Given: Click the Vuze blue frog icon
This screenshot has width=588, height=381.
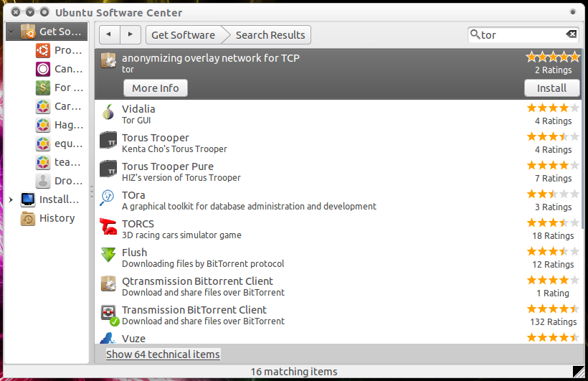Looking at the screenshot, I should [108, 338].
